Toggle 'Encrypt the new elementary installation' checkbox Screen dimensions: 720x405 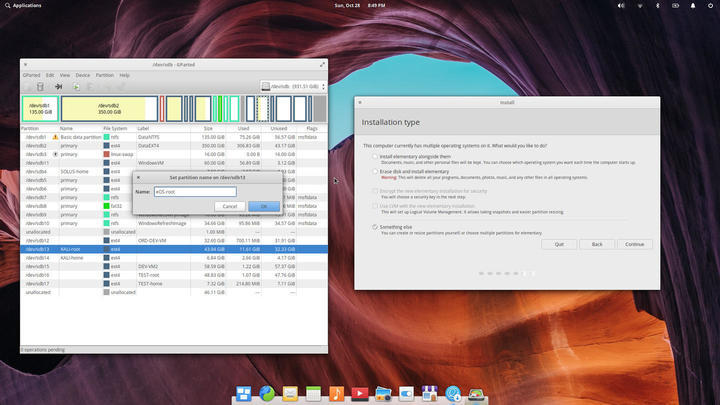[x=375, y=191]
